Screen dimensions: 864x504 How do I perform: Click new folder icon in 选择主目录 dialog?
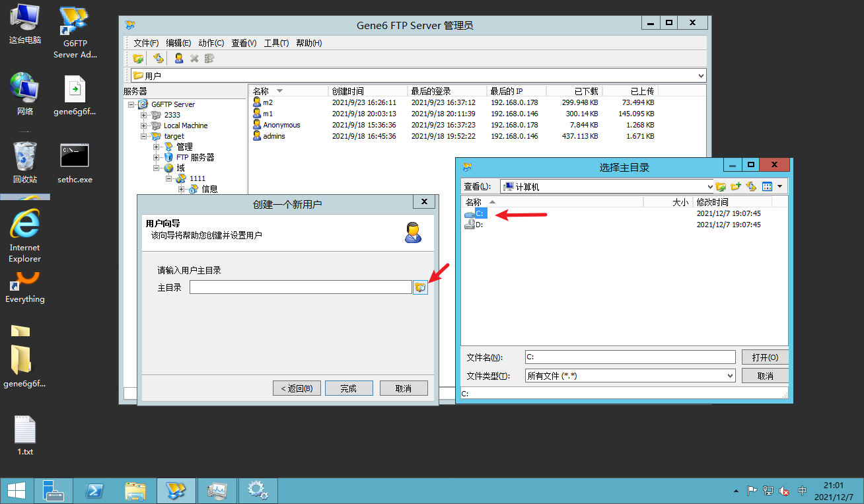click(x=736, y=187)
